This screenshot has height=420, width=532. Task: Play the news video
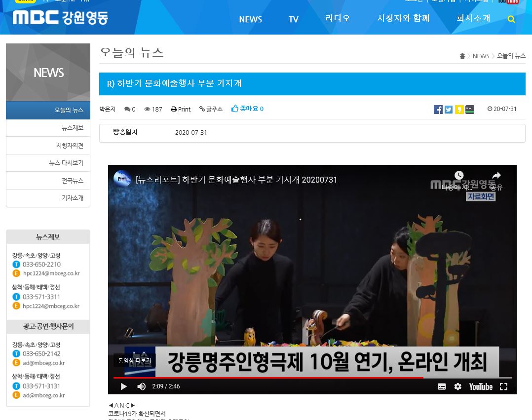coord(123,386)
